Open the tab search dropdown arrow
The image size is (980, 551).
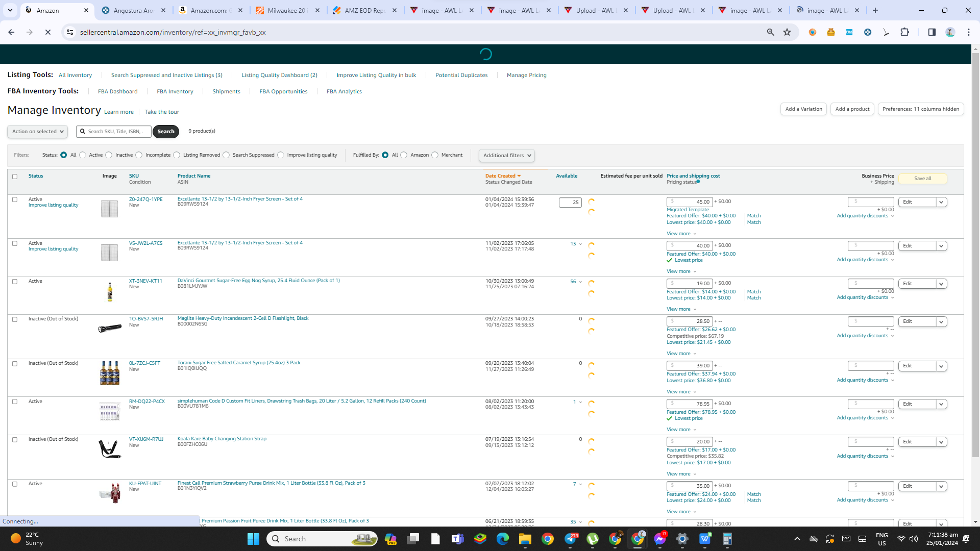point(10,10)
